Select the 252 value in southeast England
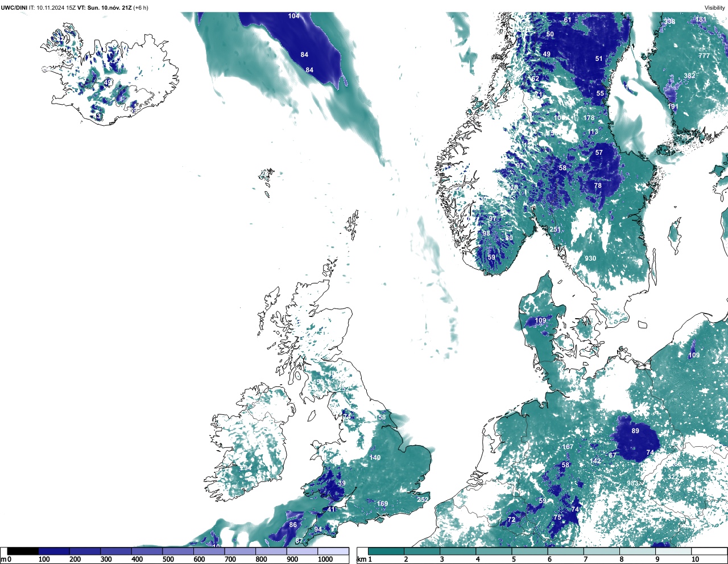Image resolution: width=728 pixels, height=564 pixels. pos(423,500)
